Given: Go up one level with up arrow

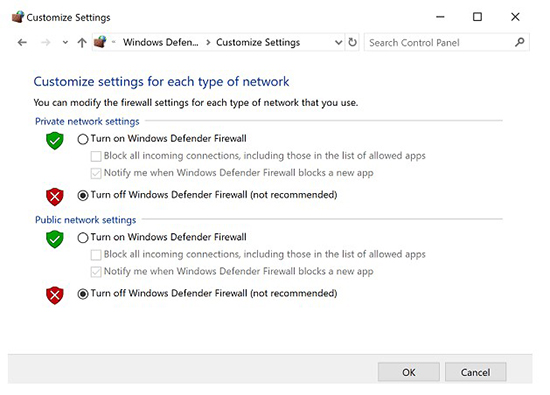Looking at the screenshot, I should coord(82,42).
